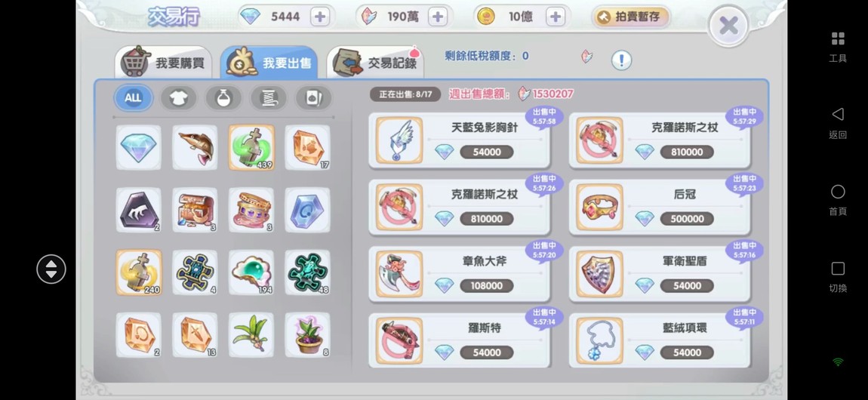Tap the Android 返回 back button
The image size is (868, 400).
[x=838, y=123]
